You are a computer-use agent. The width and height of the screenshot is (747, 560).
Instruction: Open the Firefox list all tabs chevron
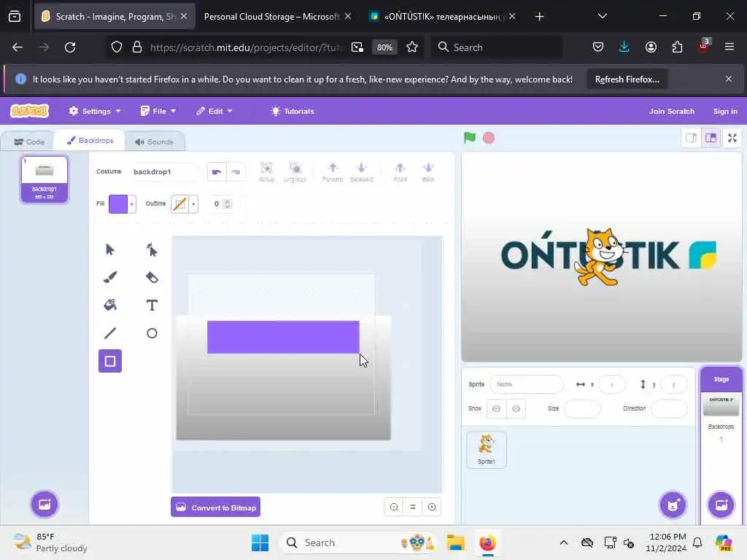click(x=602, y=16)
